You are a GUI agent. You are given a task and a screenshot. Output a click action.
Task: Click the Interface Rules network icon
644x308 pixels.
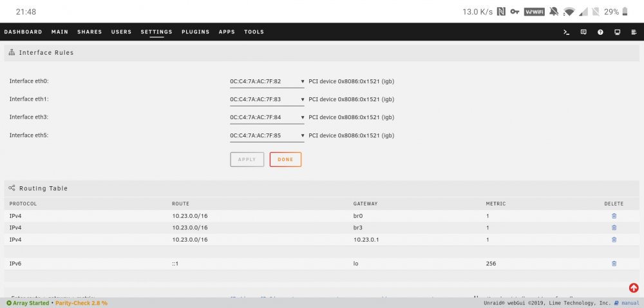pos(12,53)
